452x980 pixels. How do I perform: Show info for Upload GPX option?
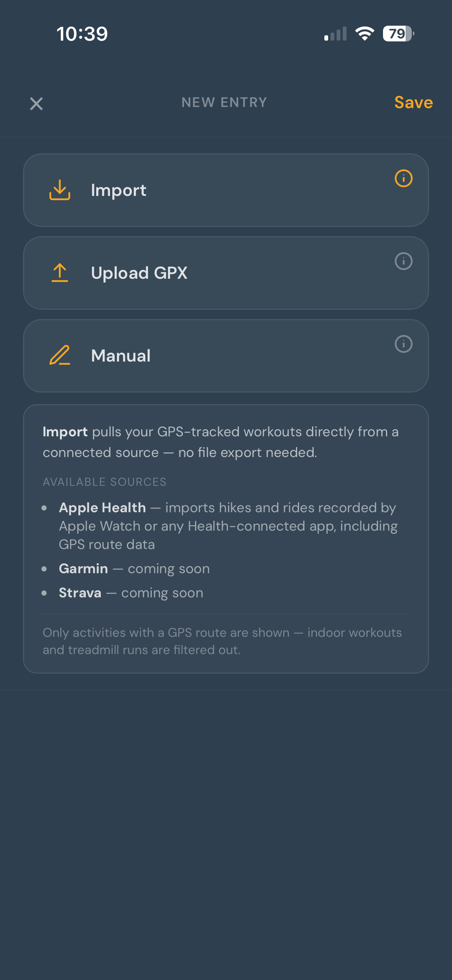pyautogui.click(x=403, y=261)
